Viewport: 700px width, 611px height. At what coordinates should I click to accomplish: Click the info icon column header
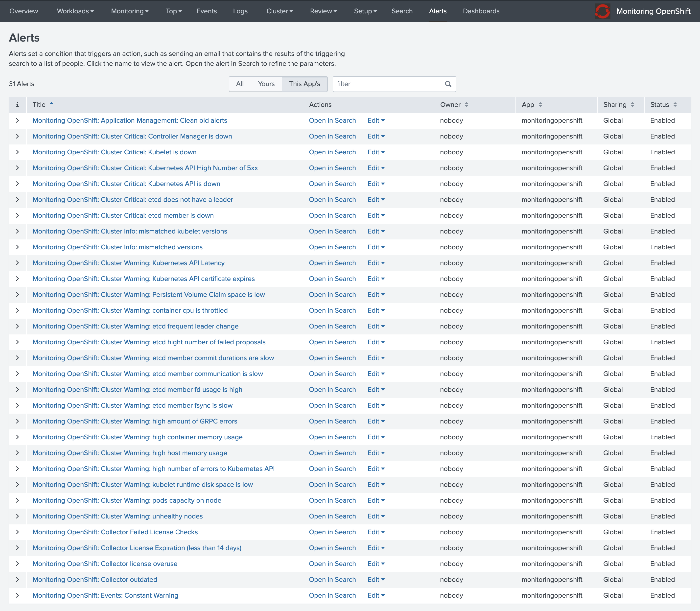(17, 105)
